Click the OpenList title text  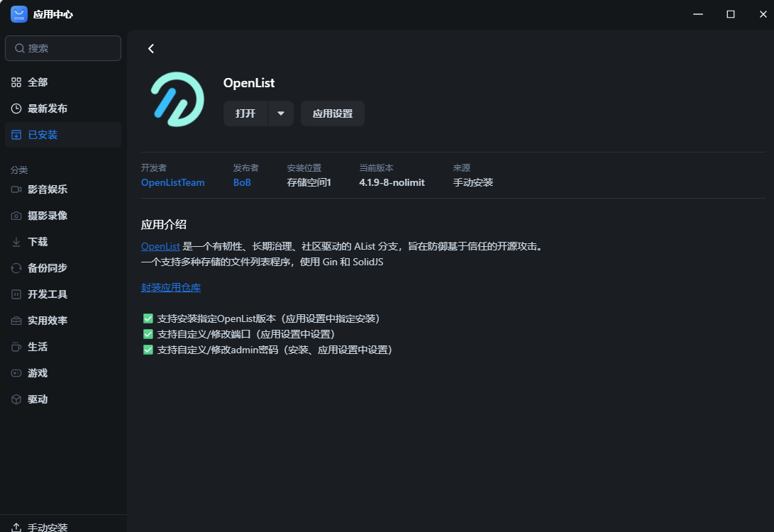click(249, 83)
